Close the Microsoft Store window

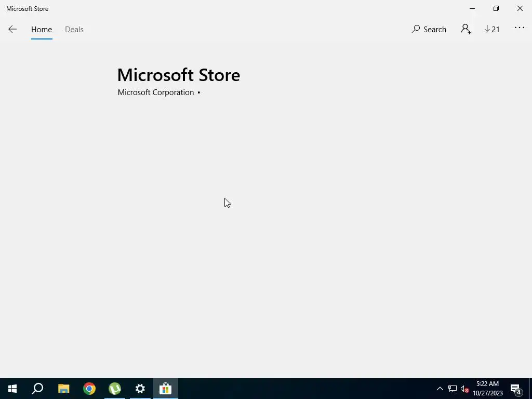pyautogui.click(x=520, y=8)
